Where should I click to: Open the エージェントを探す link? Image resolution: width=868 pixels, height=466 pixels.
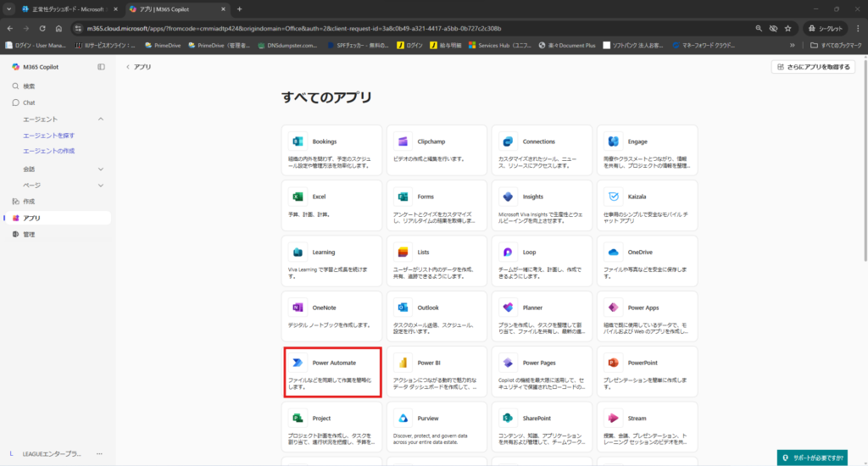pyautogui.click(x=48, y=136)
